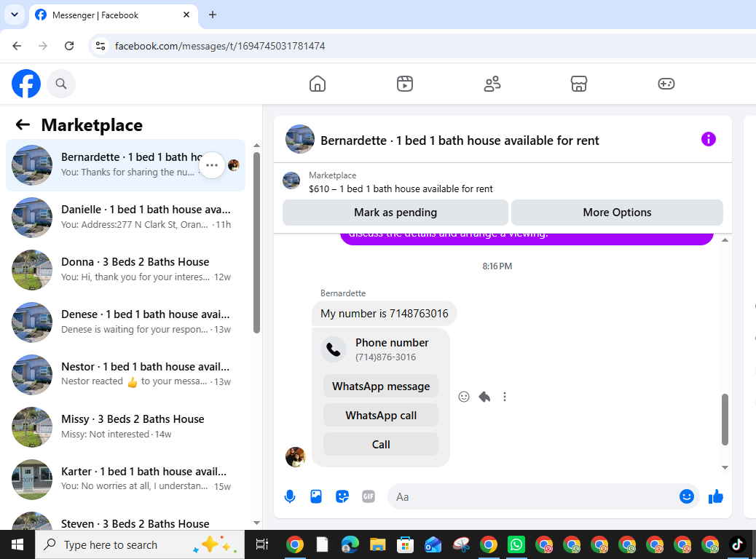The image size is (756, 559).
Task: Open Danielle conversation
Action: pos(125,218)
